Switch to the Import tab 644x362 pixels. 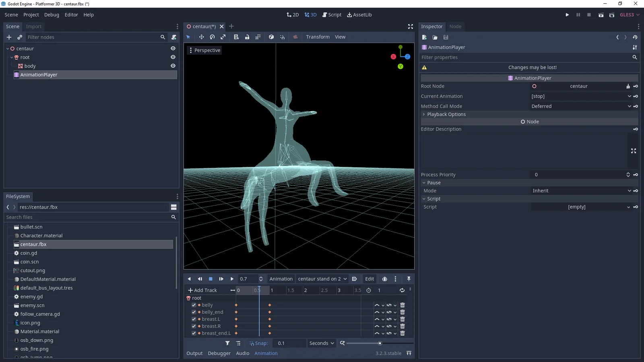[33, 26]
